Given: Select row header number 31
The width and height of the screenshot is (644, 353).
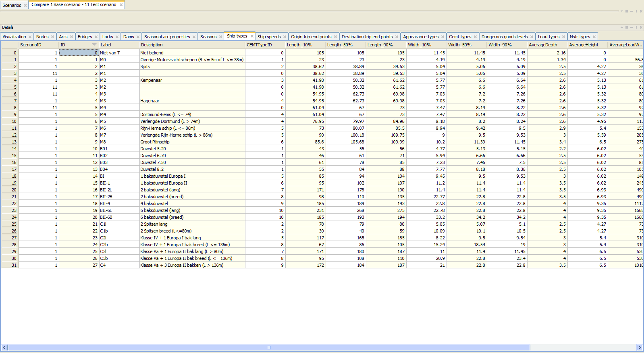Looking at the screenshot, I should (x=9, y=265).
